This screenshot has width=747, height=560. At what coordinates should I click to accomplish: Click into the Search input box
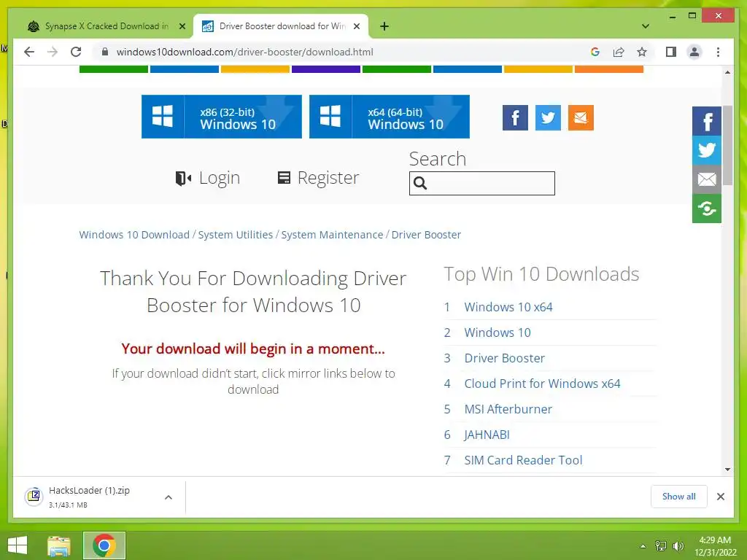[x=481, y=183]
